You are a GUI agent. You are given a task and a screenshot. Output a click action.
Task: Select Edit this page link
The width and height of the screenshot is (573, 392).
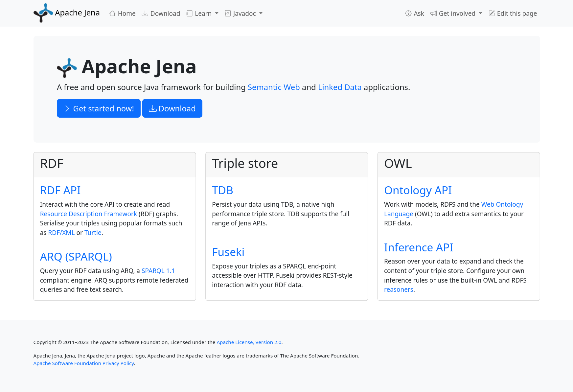click(x=513, y=13)
